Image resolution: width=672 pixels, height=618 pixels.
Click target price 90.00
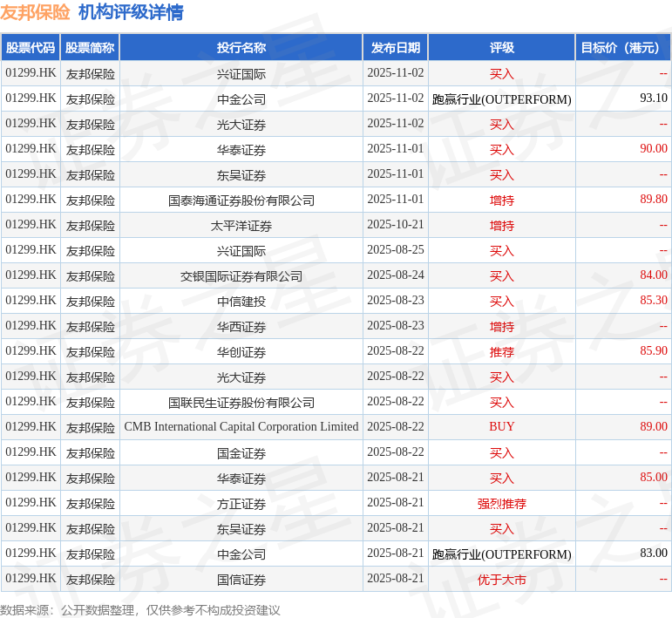[654, 149]
